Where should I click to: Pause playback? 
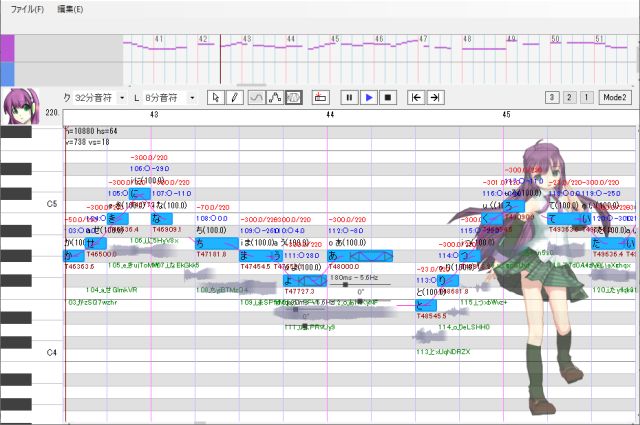pyautogui.click(x=349, y=98)
